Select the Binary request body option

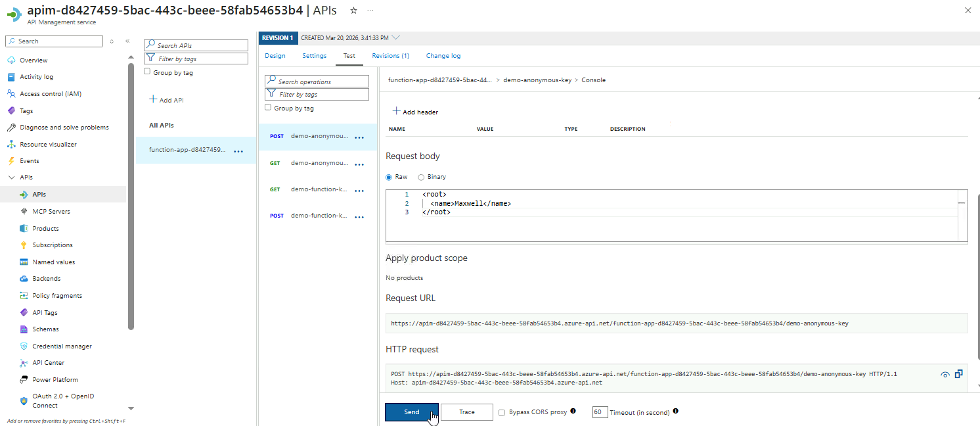(x=421, y=177)
